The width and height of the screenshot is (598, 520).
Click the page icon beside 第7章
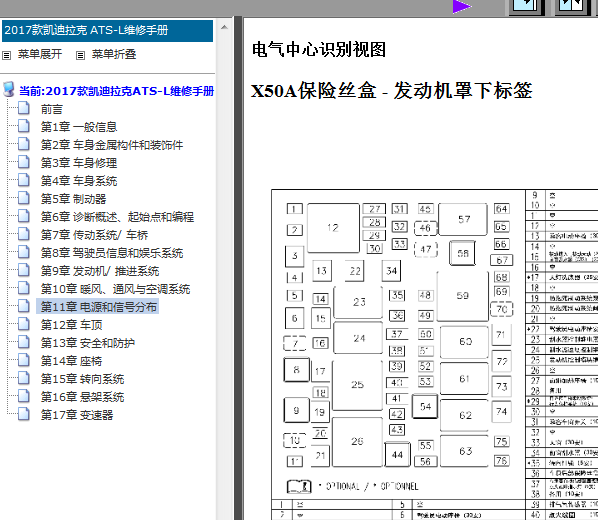coord(24,233)
